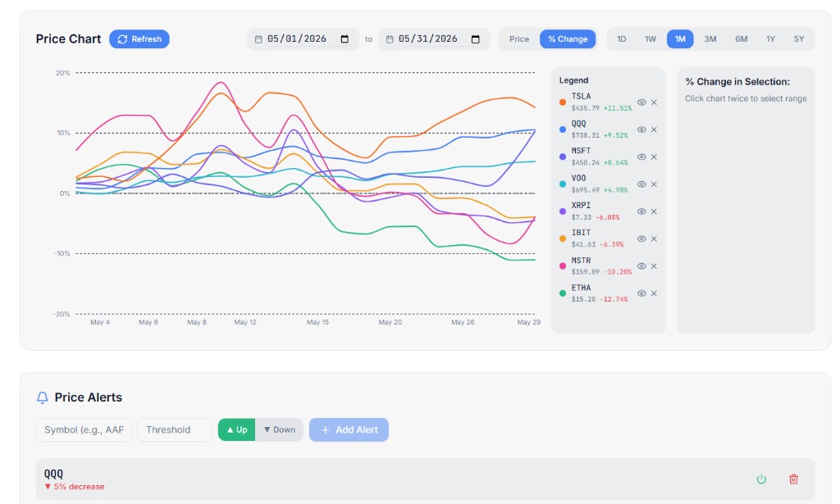The image size is (840, 504).
Task: Hide MSFT line with eye icon
Action: click(x=641, y=157)
